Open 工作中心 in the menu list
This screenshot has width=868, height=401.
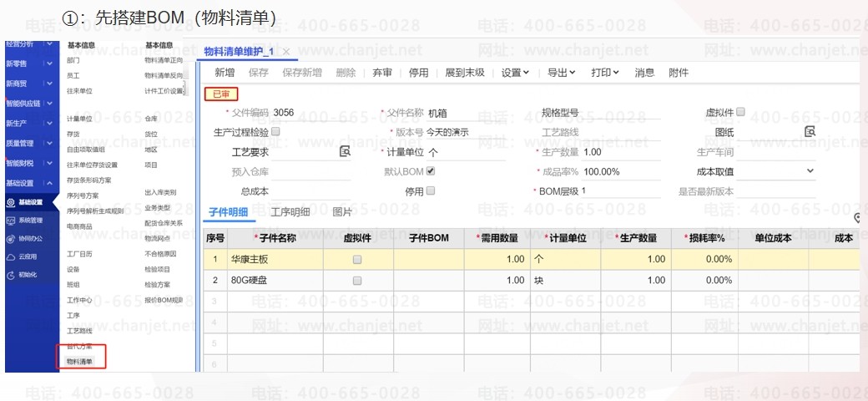pos(79,300)
